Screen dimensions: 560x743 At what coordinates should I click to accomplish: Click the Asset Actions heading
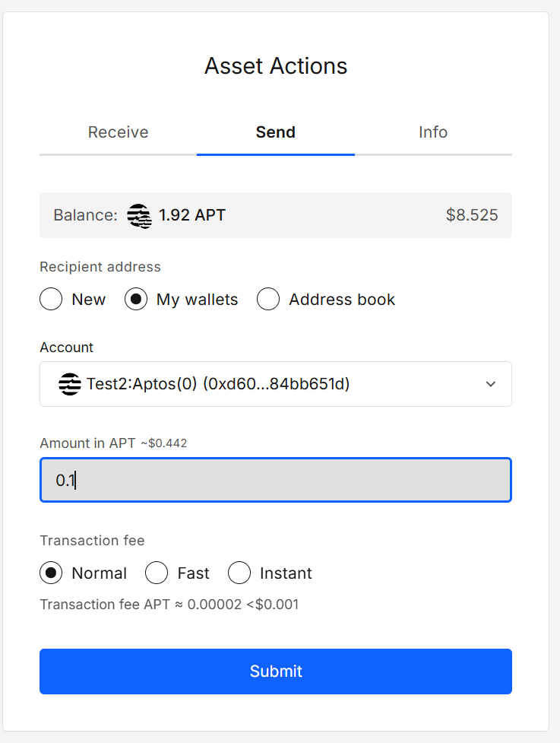pos(275,66)
